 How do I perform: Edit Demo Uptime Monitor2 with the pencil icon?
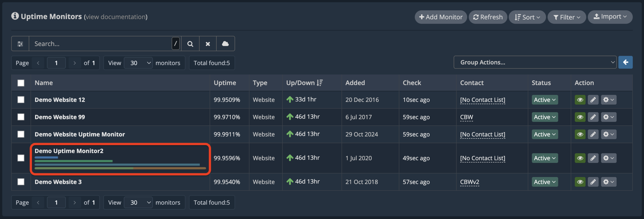(x=593, y=158)
